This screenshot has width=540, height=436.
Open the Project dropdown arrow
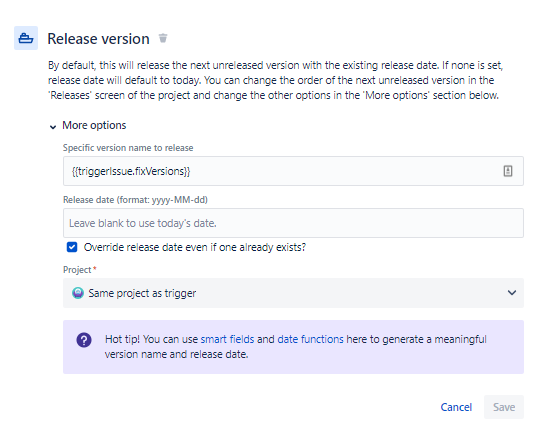[512, 293]
